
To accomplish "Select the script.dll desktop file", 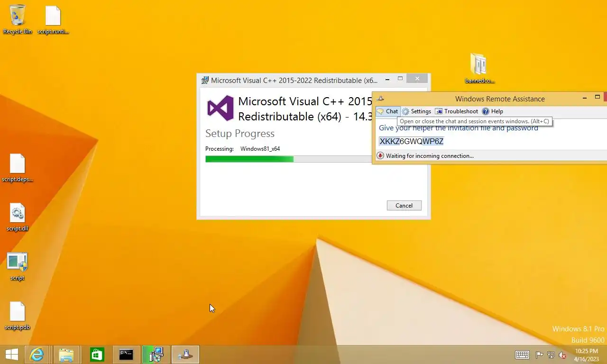I will point(18,217).
